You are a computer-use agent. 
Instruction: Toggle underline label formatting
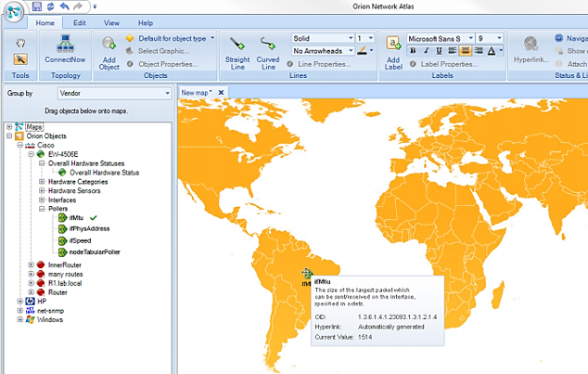(439, 51)
